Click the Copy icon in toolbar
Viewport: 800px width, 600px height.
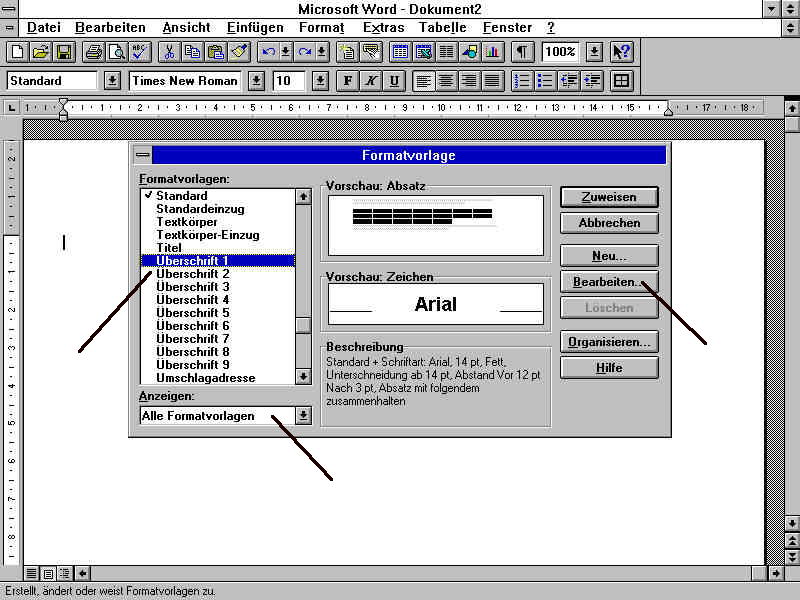pyautogui.click(x=192, y=52)
